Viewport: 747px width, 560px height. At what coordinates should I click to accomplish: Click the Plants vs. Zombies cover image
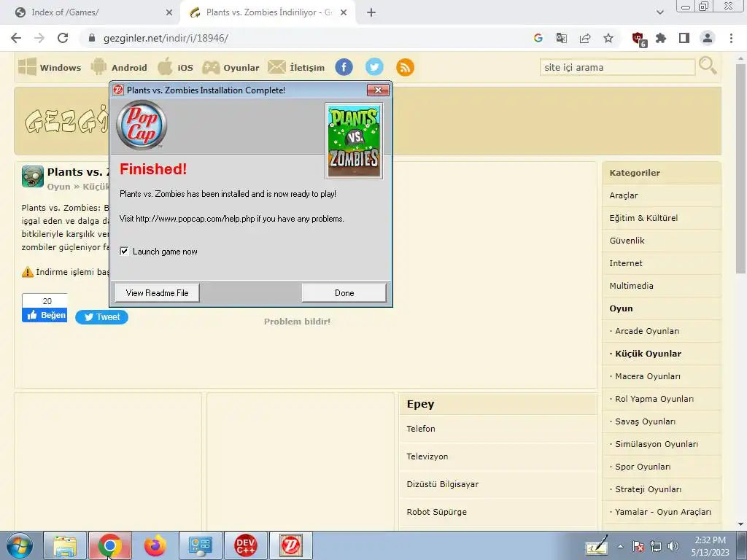(354, 141)
